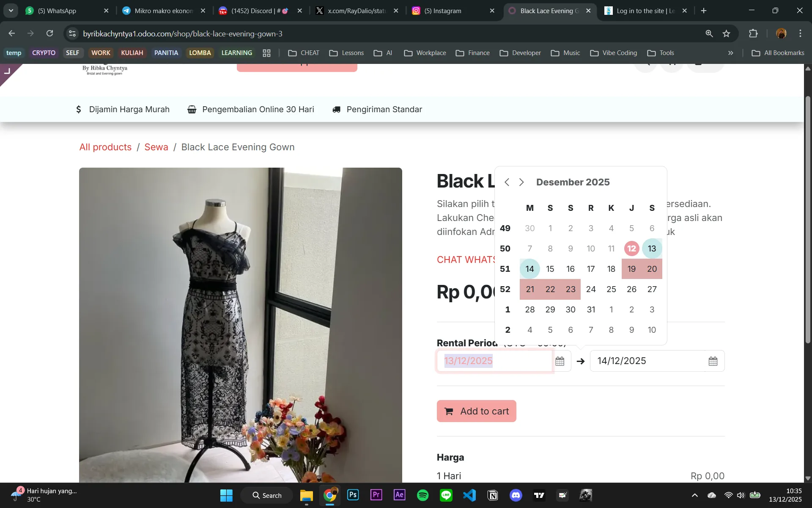Image resolution: width=812 pixels, height=508 pixels.
Task: Launch After Effects from taskbar
Action: pos(399,495)
